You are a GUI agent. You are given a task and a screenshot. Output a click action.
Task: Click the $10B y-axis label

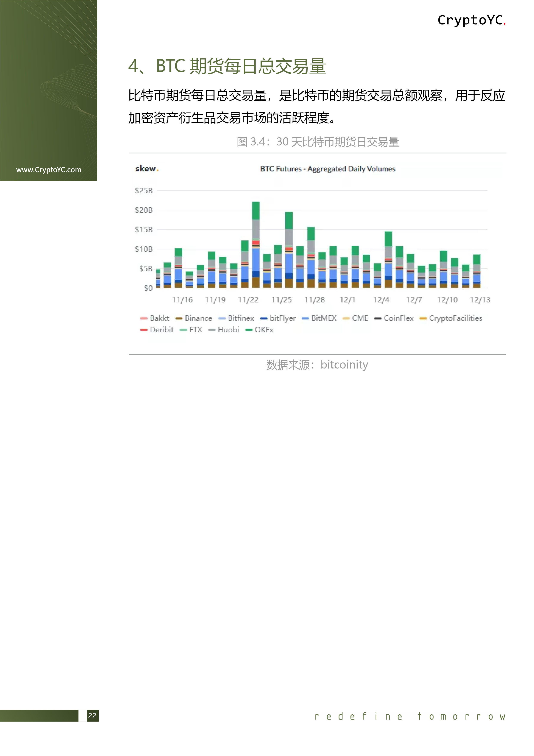click(144, 249)
